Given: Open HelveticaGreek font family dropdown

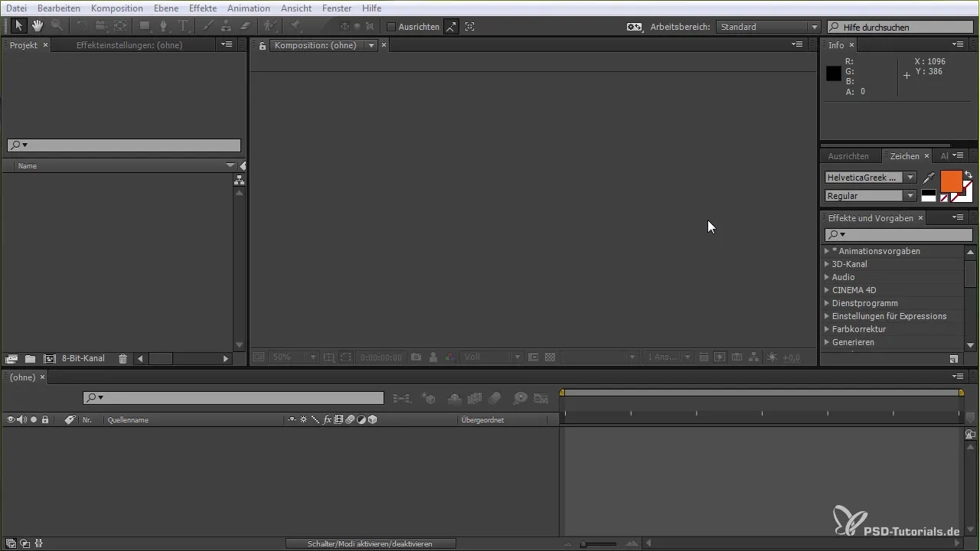Looking at the screenshot, I should (871, 178).
